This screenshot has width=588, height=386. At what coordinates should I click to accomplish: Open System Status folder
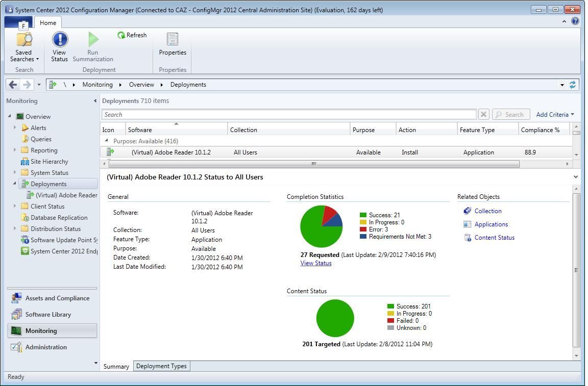pos(49,173)
